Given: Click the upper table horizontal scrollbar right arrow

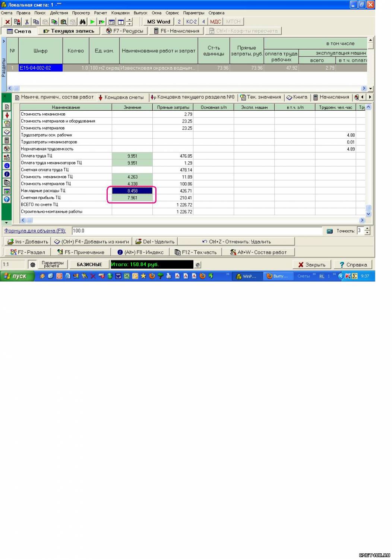Looking at the screenshot, I should [x=364, y=88].
